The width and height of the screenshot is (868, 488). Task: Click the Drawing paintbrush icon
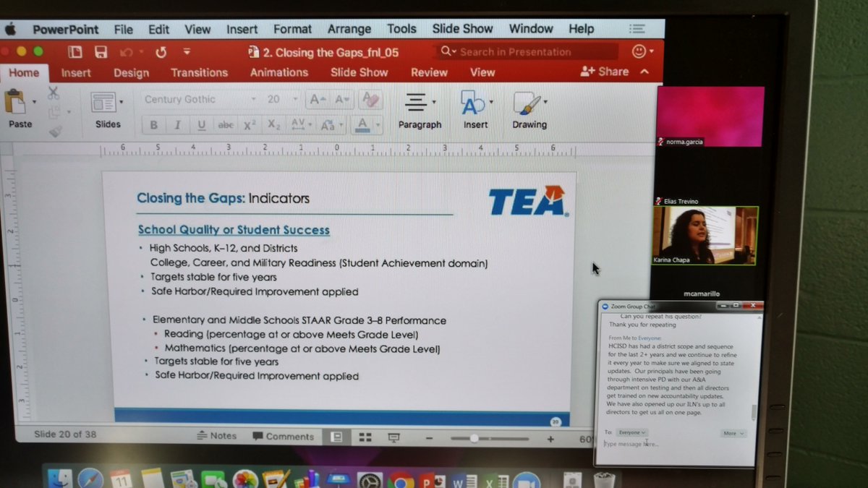point(526,103)
